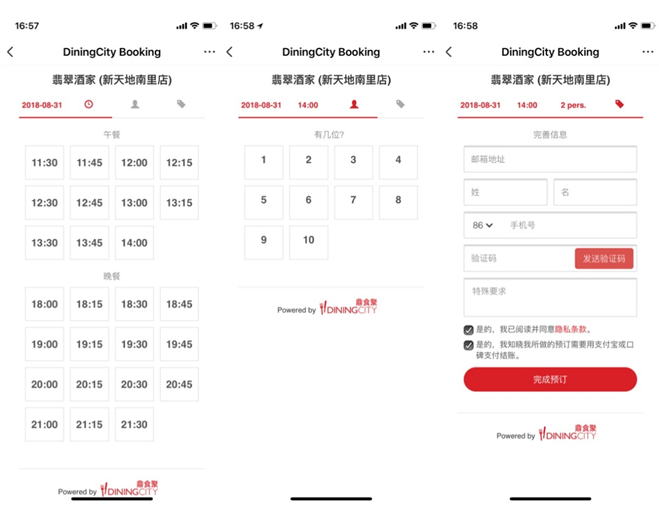The width and height of the screenshot is (659, 510).
Task: Select the 18:00 dinner time slot
Action: (x=45, y=304)
